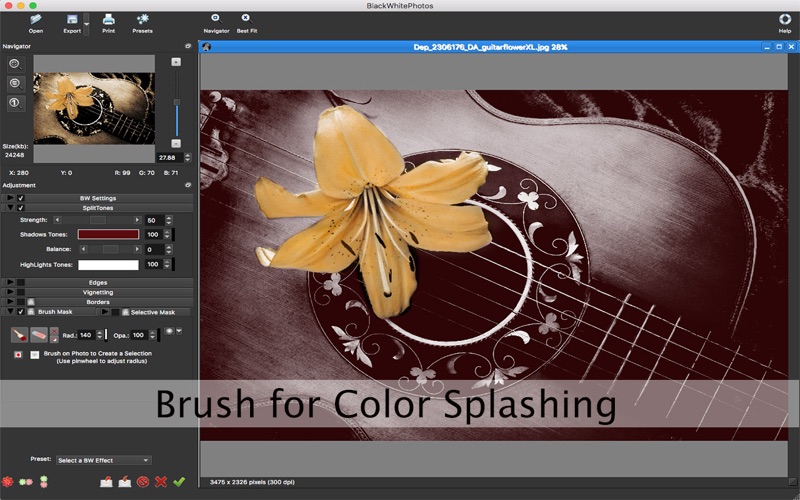This screenshot has width=800, height=500.
Task: Click the round brush shape icon
Action: point(169,331)
